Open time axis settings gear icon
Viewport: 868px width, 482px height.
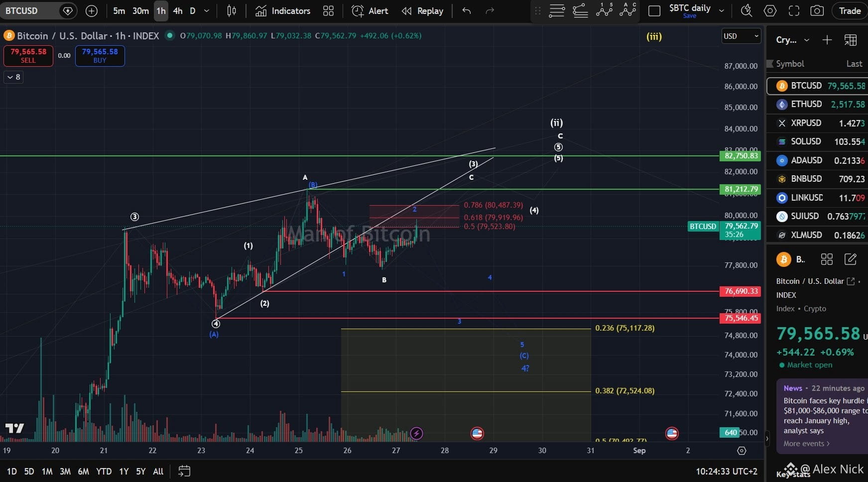[742, 451]
